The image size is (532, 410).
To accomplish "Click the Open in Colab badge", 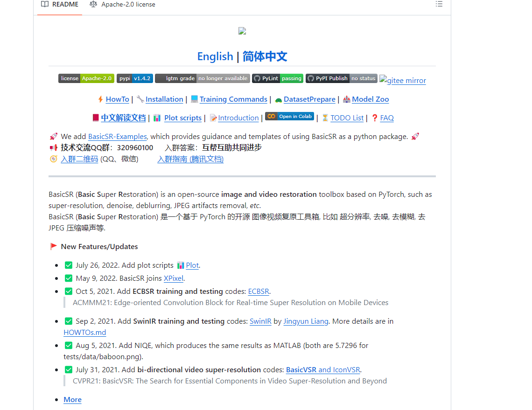I will point(289,117).
